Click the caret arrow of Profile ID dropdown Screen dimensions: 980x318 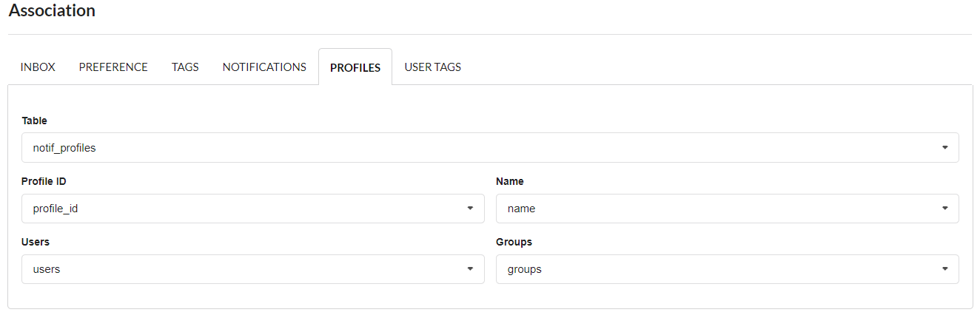(x=470, y=209)
